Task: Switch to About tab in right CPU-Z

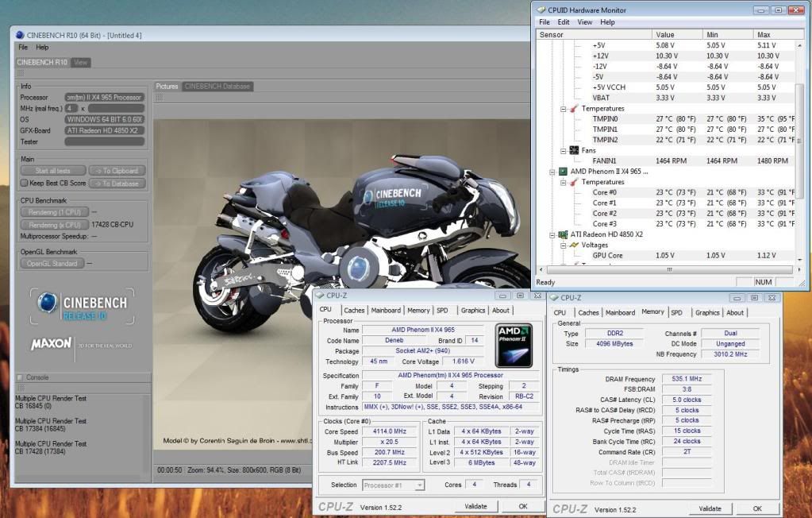Action: tap(735, 313)
